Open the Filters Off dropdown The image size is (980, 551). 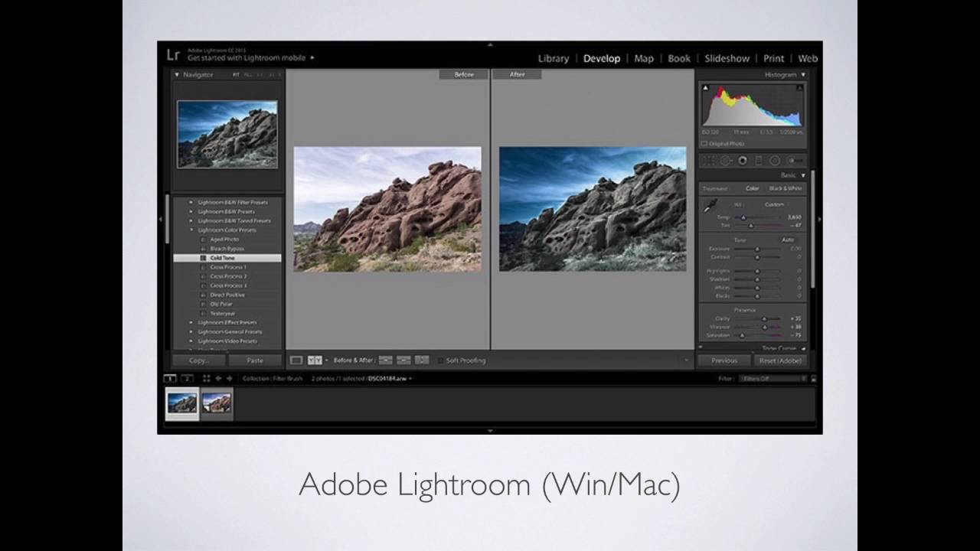(773, 378)
